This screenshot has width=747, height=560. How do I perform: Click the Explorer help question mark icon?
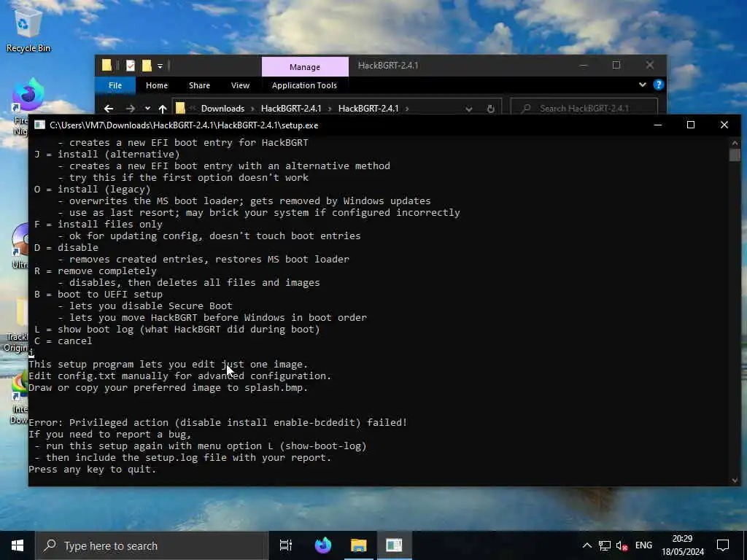(x=659, y=85)
